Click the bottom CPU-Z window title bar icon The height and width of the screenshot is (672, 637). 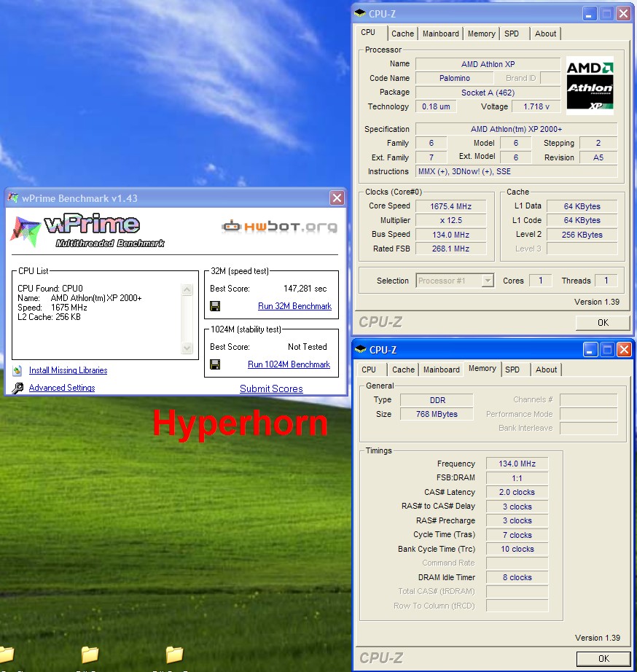(x=360, y=350)
